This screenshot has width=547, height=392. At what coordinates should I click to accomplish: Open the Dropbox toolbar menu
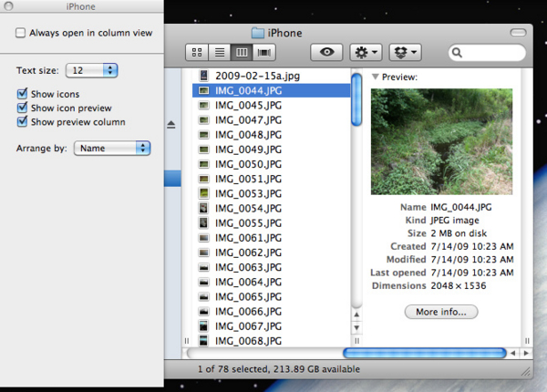[405, 52]
